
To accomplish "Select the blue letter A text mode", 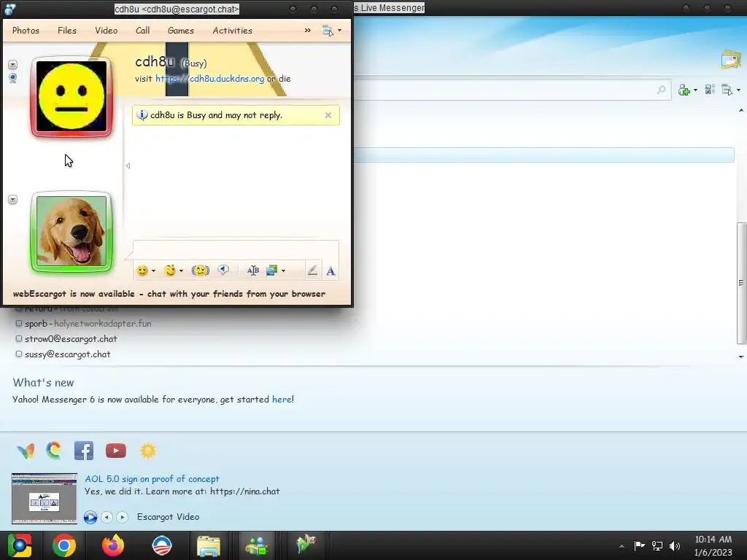I will coord(330,271).
